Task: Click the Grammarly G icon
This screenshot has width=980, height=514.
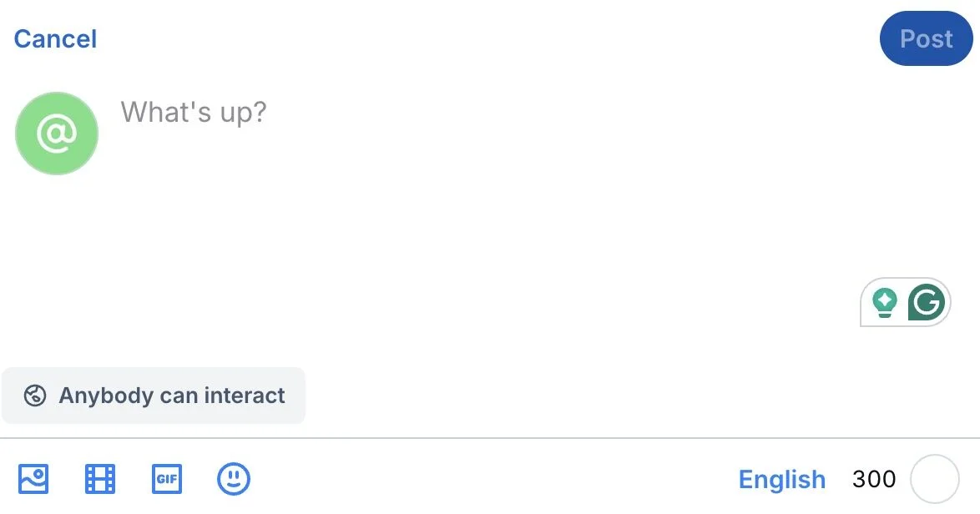Action: point(927,302)
